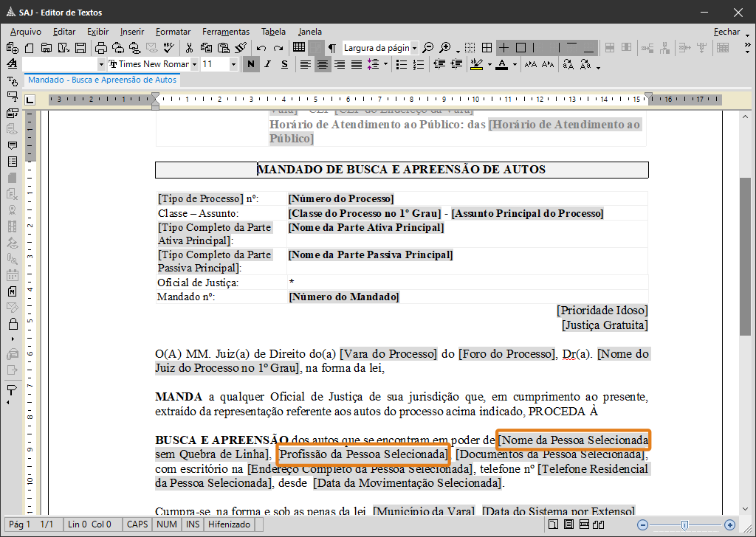The width and height of the screenshot is (756, 537).
Task: Click the zoom minus status button
Action: pos(642,524)
